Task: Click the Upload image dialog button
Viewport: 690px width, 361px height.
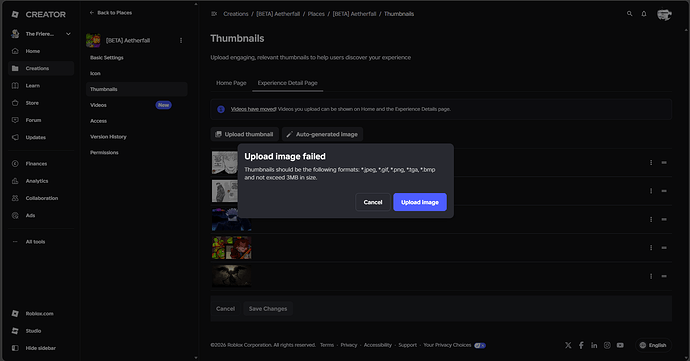Action: [420, 202]
